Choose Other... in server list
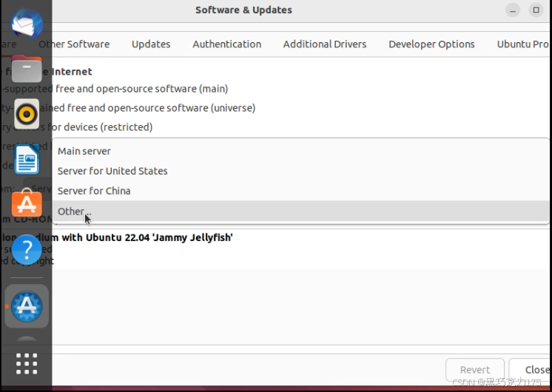 click(x=301, y=211)
